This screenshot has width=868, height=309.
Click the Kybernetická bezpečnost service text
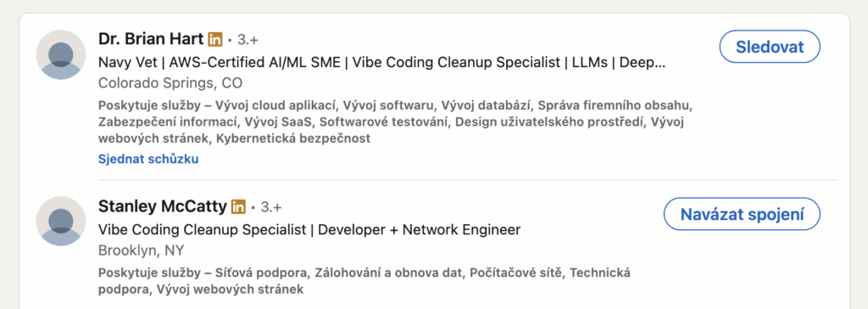[292, 138]
